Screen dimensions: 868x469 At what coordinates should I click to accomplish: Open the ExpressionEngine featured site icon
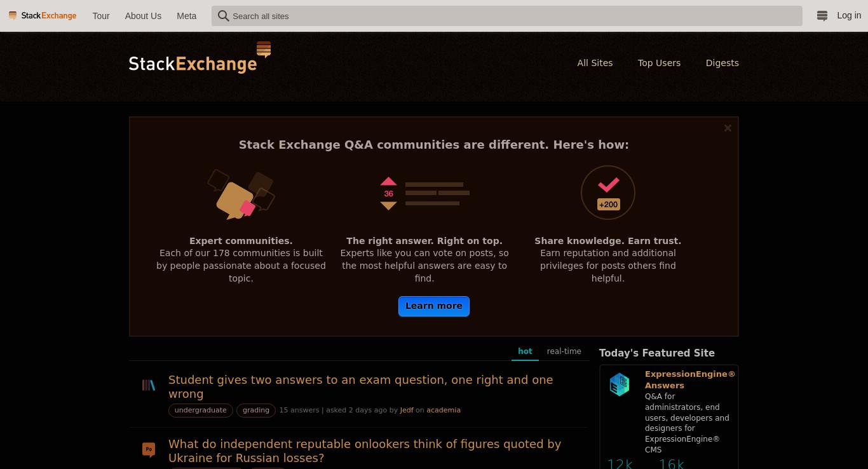coord(620,384)
